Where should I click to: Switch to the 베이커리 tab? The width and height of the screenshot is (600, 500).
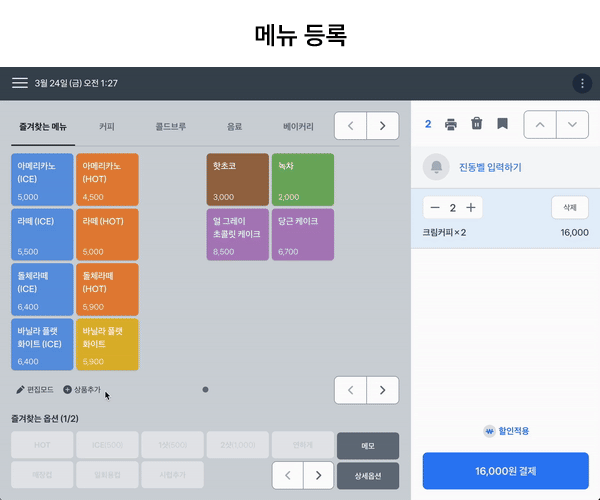pos(298,127)
